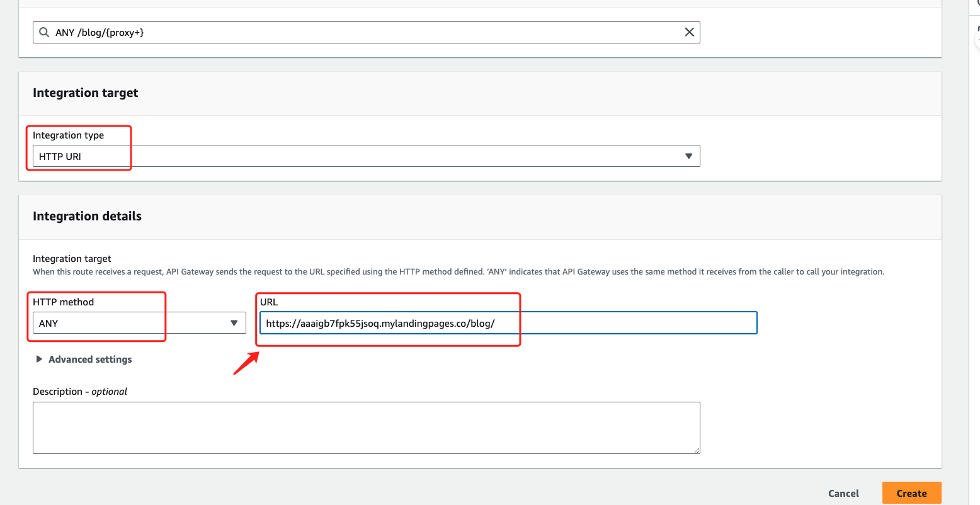The width and height of the screenshot is (980, 505).
Task: Clear the route search with the X icon
Action: point(689,32)
